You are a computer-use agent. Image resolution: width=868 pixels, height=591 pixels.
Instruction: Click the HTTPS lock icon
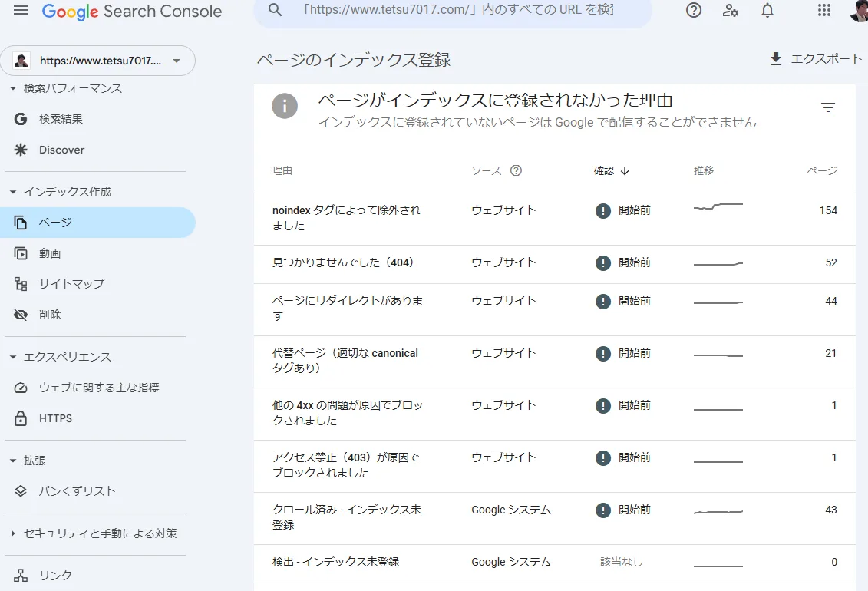tap(21, 418)
